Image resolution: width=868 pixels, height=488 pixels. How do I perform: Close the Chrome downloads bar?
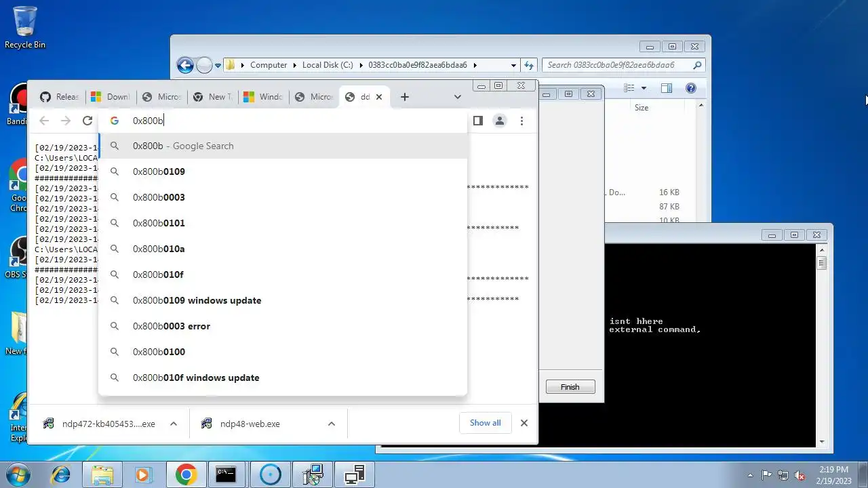pyautogui.click(x=524, y=423)
